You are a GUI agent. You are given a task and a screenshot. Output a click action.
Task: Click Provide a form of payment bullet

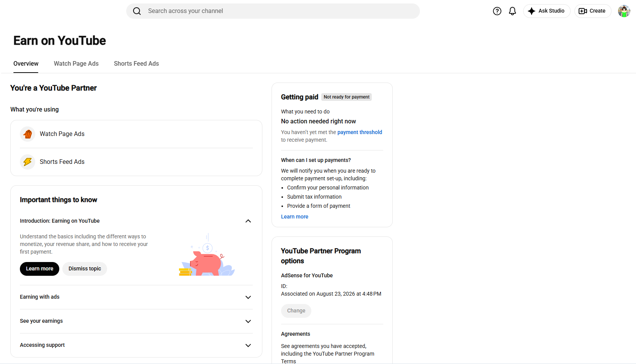point(319,206)
